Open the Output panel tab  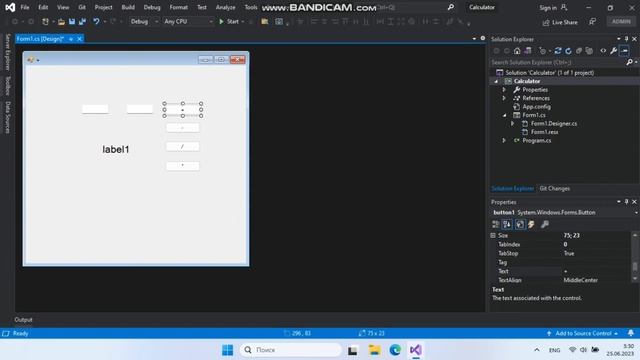(23, 320)
